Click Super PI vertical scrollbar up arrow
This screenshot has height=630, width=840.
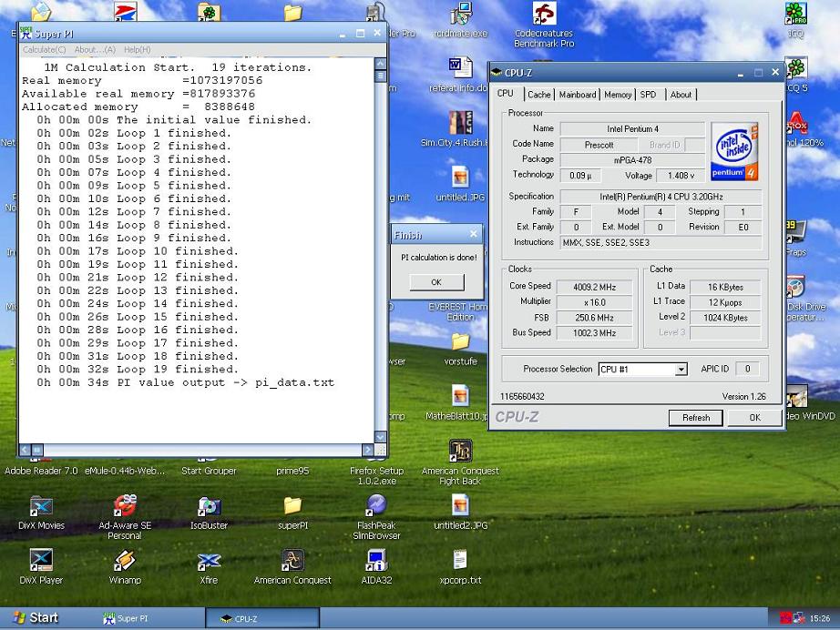pos(380,64)
